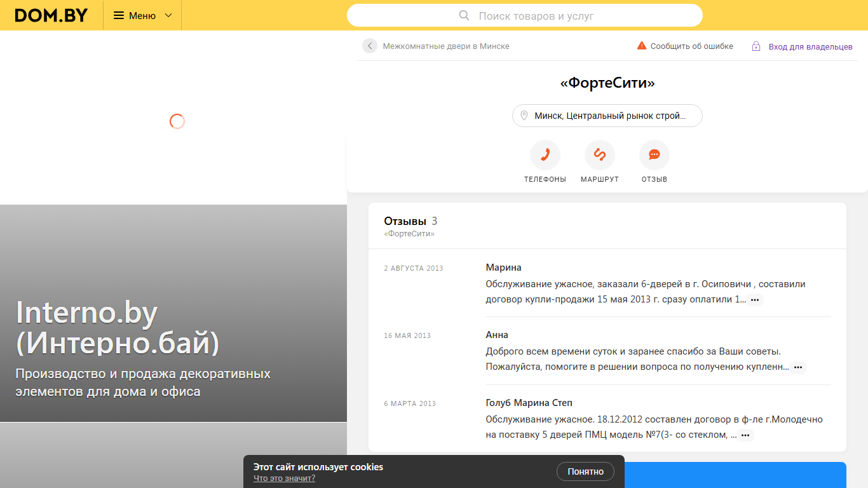Image resolution: width=868 pixels, height=488 pixels.
Task: Click the «ФортеСити» subtitle under Отзывы
Action: tap(409, 234)
